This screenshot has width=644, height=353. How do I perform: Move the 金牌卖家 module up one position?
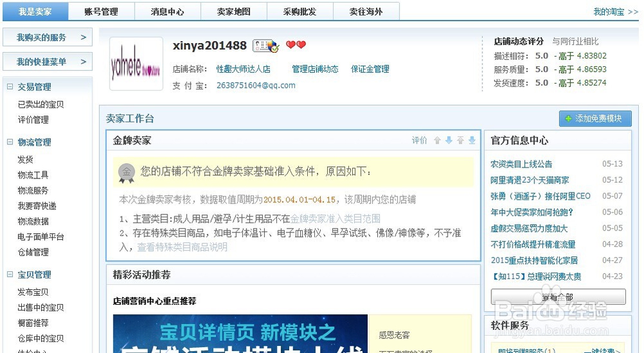[x=437, y=140]
